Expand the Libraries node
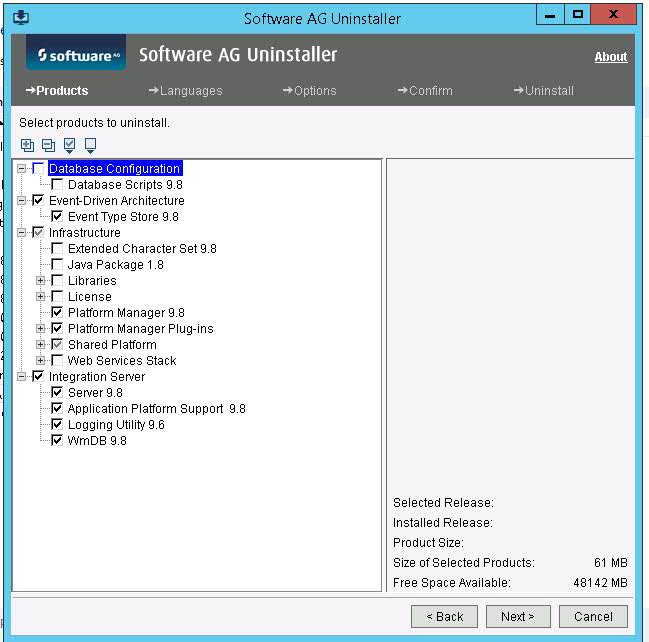Viewport: 649px width, 642px height. tap(41, 281)
